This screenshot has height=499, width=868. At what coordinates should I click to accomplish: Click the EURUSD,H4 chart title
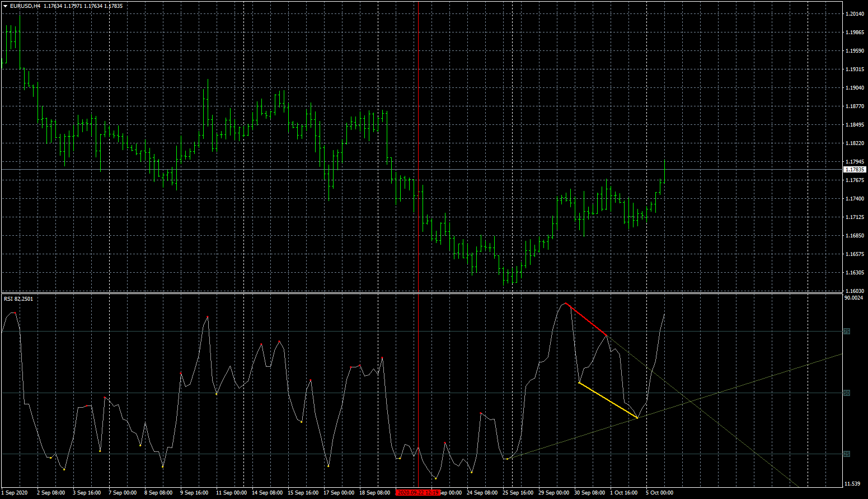coord(25,6)
